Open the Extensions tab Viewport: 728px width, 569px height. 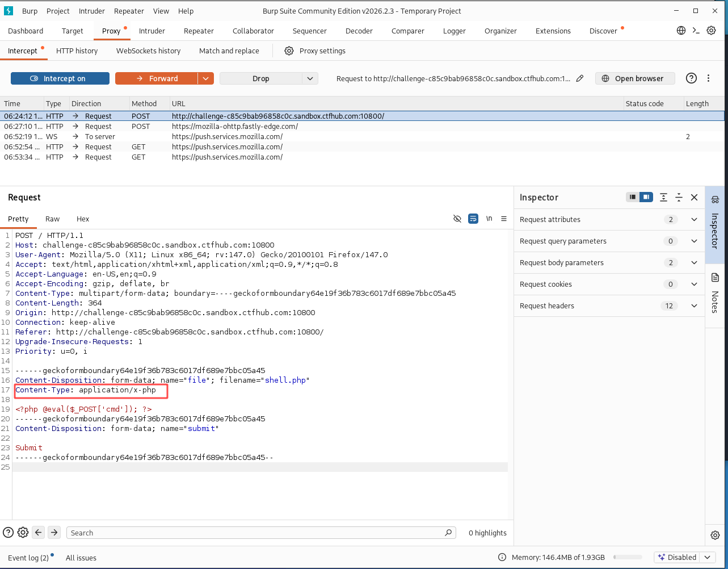click(x=553, y=31)
